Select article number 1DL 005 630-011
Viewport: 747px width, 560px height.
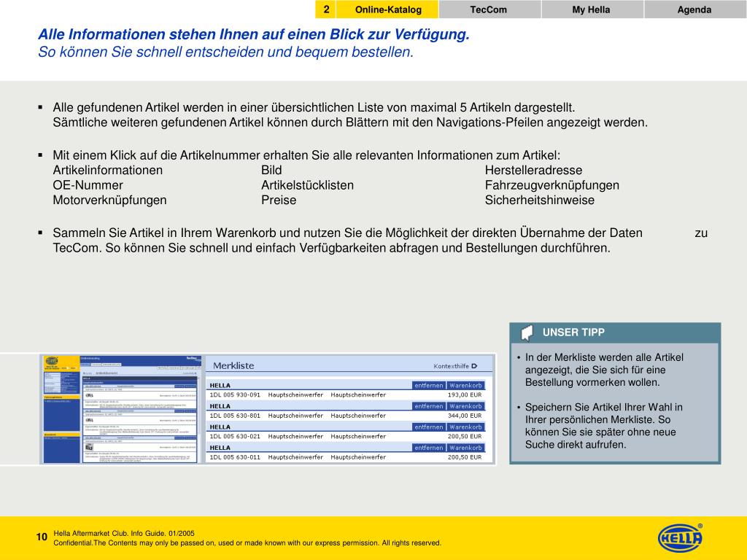tap(235, 457)
